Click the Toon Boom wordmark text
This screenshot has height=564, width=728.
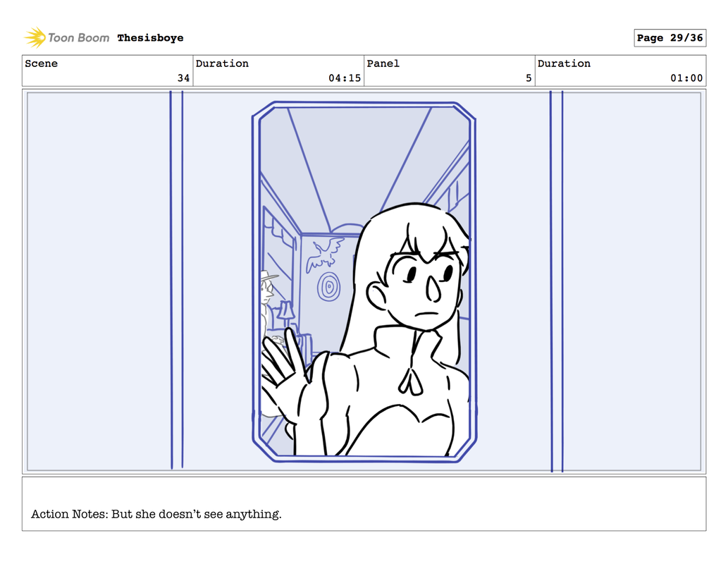click(x=78, y=37)
